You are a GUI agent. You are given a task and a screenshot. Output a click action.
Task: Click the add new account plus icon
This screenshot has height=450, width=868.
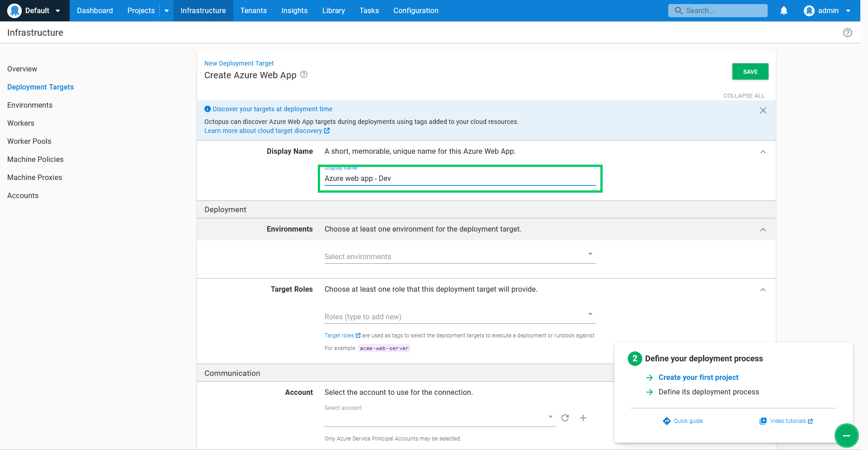[x=583, y=418]
